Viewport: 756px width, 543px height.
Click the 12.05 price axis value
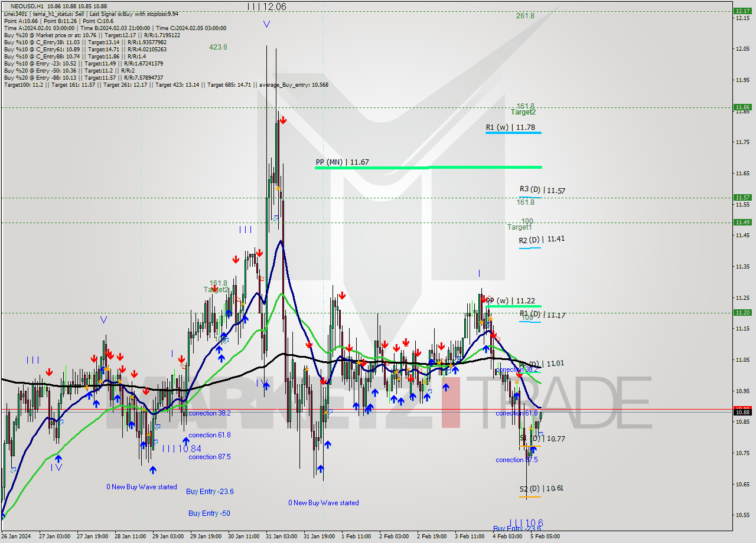point(742,48)
